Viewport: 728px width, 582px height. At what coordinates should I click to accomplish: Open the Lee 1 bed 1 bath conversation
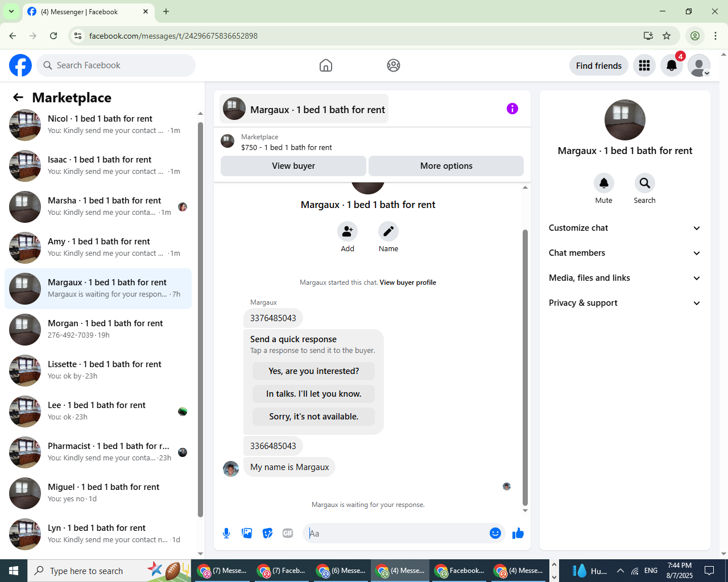pos(98,411)
